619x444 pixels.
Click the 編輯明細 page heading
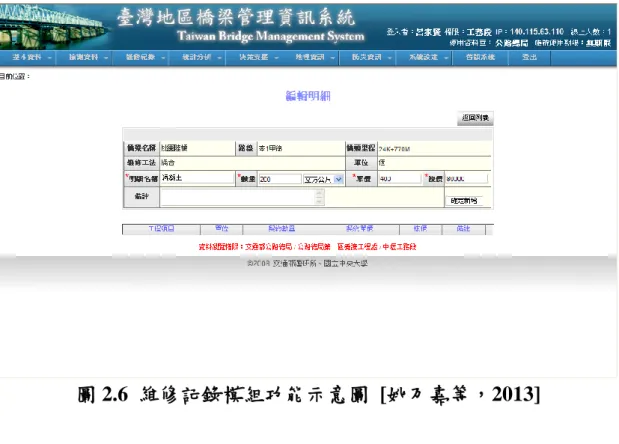click(308, 96)
